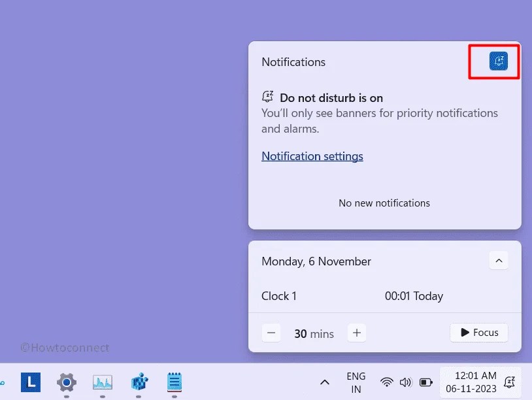This screenshot has width=532, height=400.
Task: Click the No new notifications text
Action: 384,203
